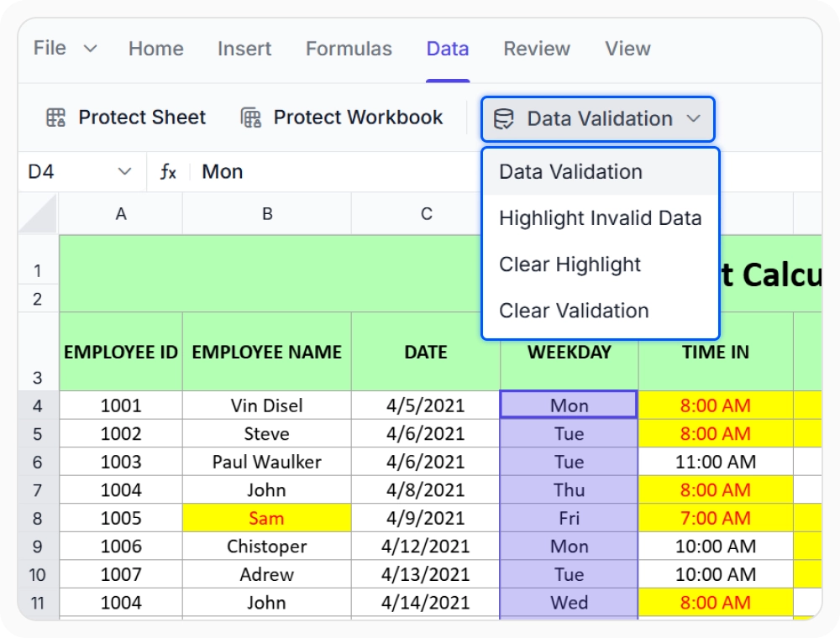Viewport: 840px width, 638px height.
Task: Click the Protect Sheet icon
Action: (x=55, y=118)
